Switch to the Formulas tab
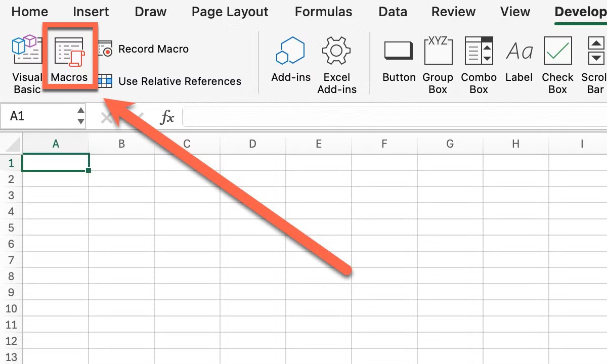 point(323,12)
